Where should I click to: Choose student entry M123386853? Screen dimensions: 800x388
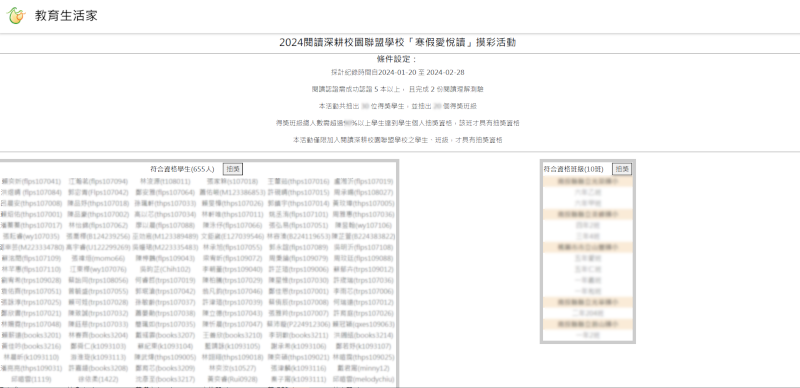pyautogui.click(x=232, y=192)
